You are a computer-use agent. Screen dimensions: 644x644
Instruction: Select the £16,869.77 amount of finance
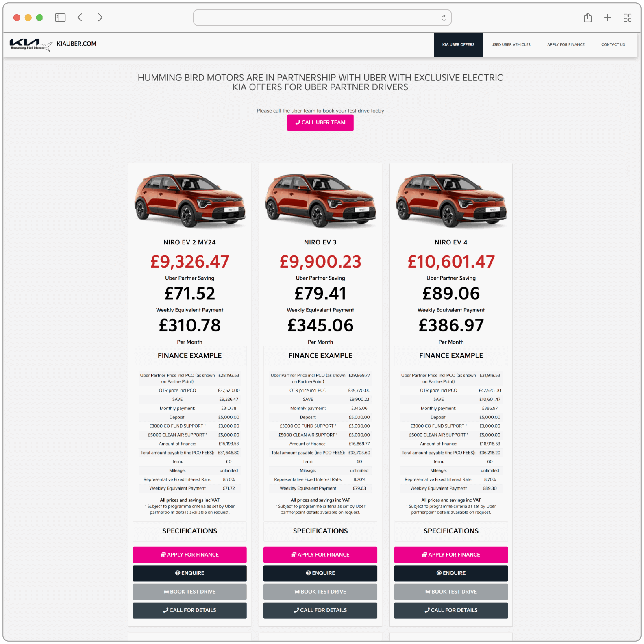[x=359, y=444]
